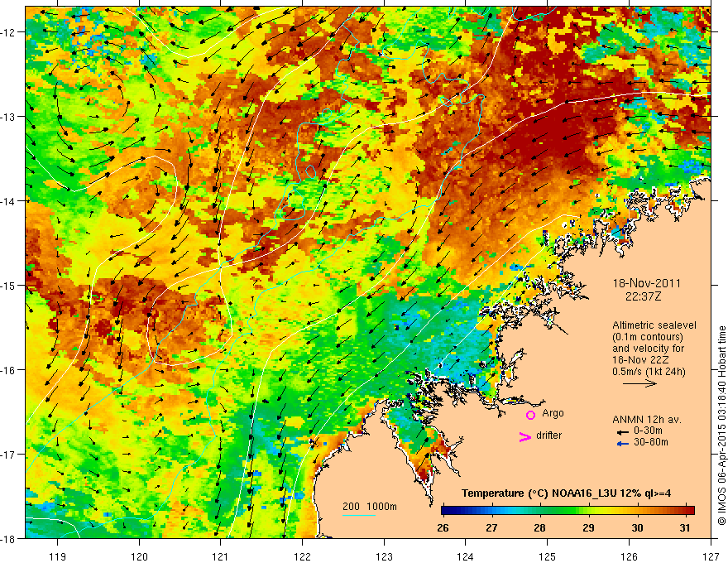Click the colorbar value 29
Screen dimensions: 728x563
588,527
